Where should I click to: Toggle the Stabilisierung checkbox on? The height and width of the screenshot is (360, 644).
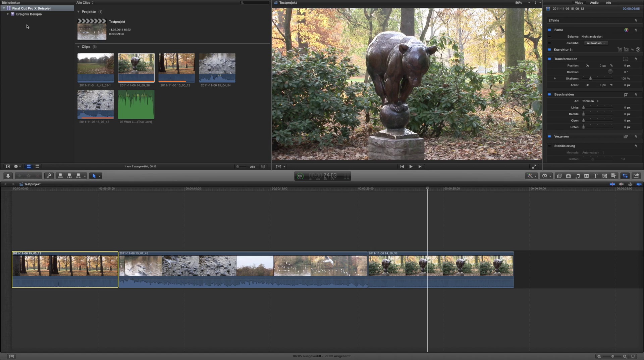[549, 146]
